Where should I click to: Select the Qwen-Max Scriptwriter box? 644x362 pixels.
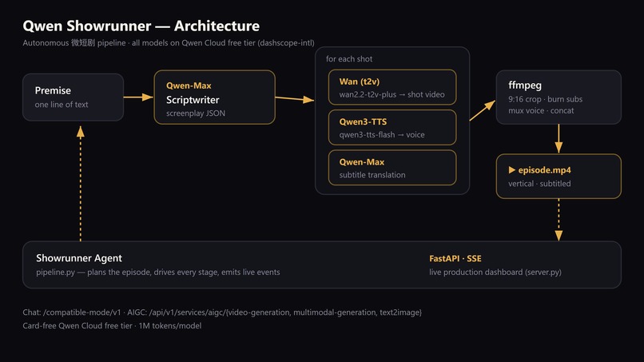214,97
